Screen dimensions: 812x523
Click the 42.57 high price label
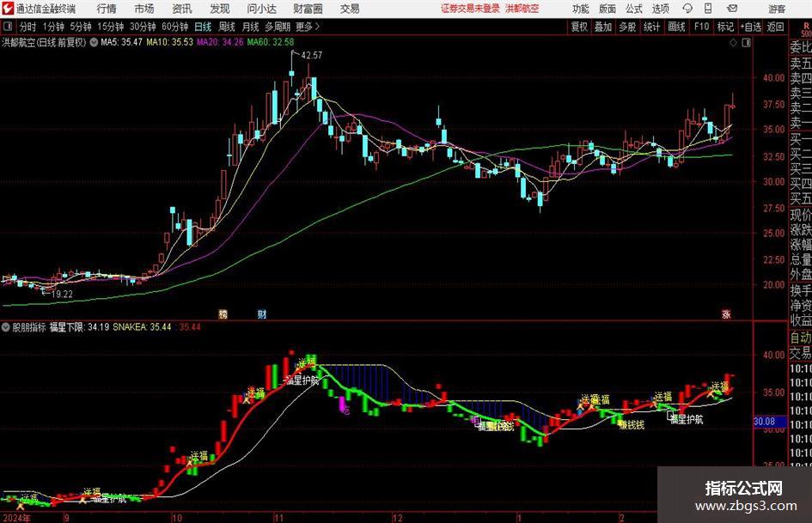point(311,55)
